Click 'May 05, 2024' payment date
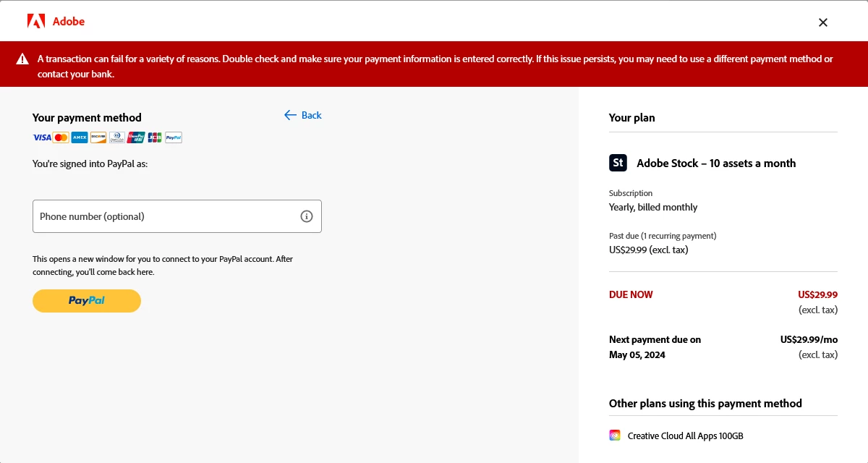This screenshot has width=868, height=463. click(x=637, y=354)
